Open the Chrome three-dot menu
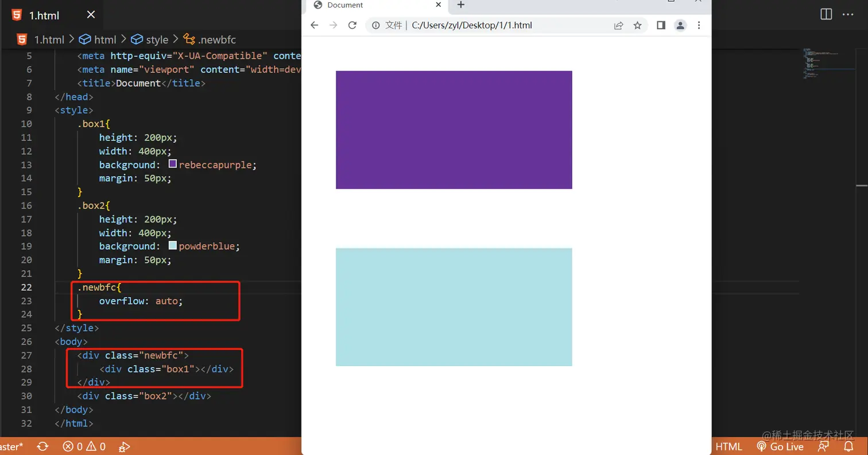Image resolution: width=868 pixels, height=455 pixels. tap(699, 25)
